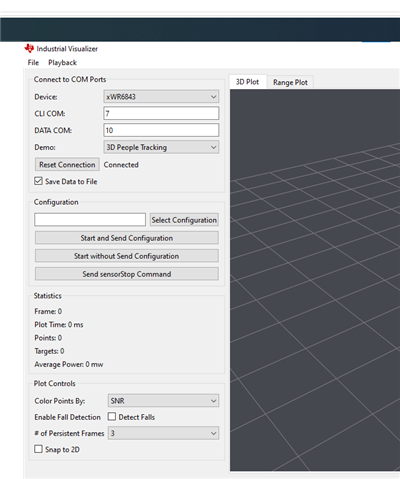
Task: Open the Device dropdown showing xWR6843
Action: 161,97
